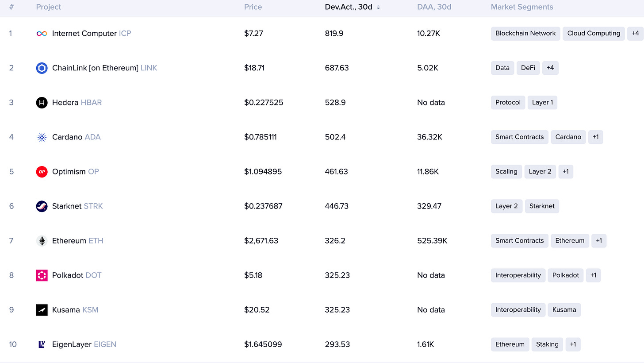Sort table by Project column header

pos(49,7)
